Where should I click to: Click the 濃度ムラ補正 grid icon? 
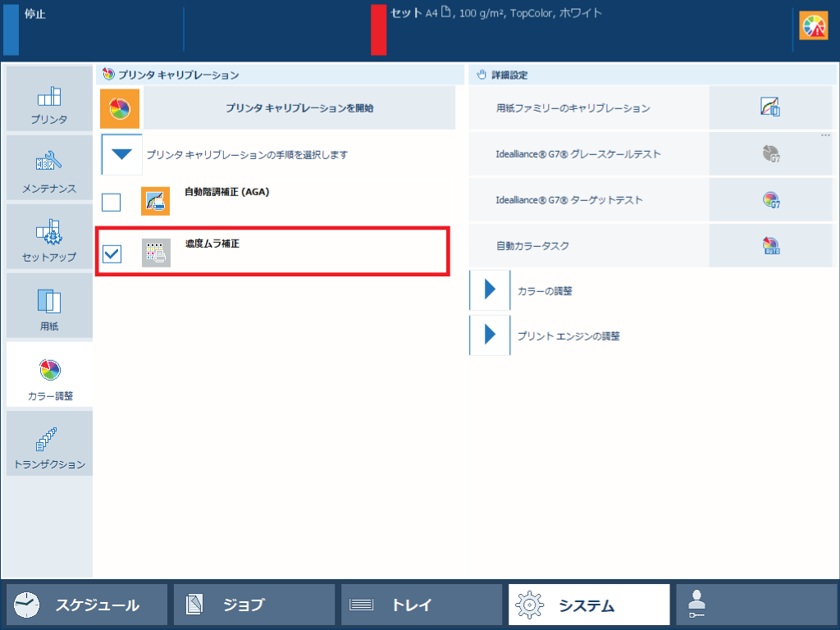[x=156, y=253]
